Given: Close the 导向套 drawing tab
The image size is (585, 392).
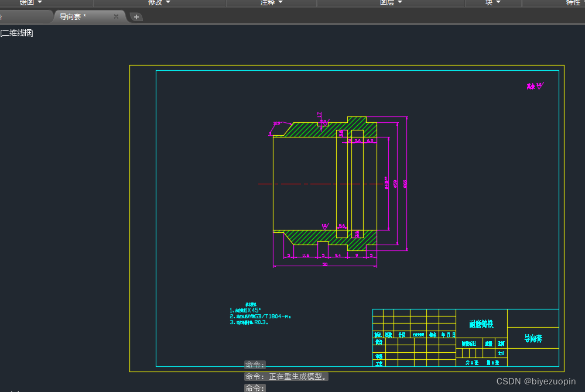Looking at the screenshot, I should click(116, 16).
